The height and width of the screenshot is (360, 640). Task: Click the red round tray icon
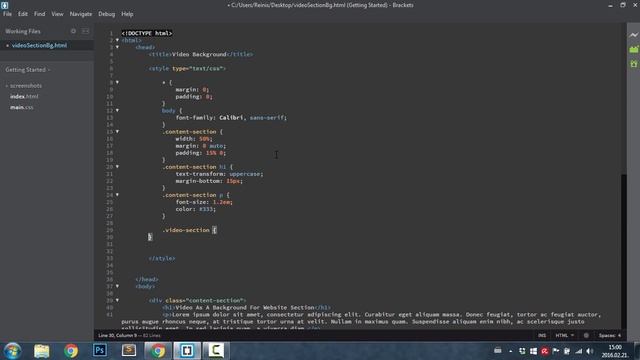[544, 351]
